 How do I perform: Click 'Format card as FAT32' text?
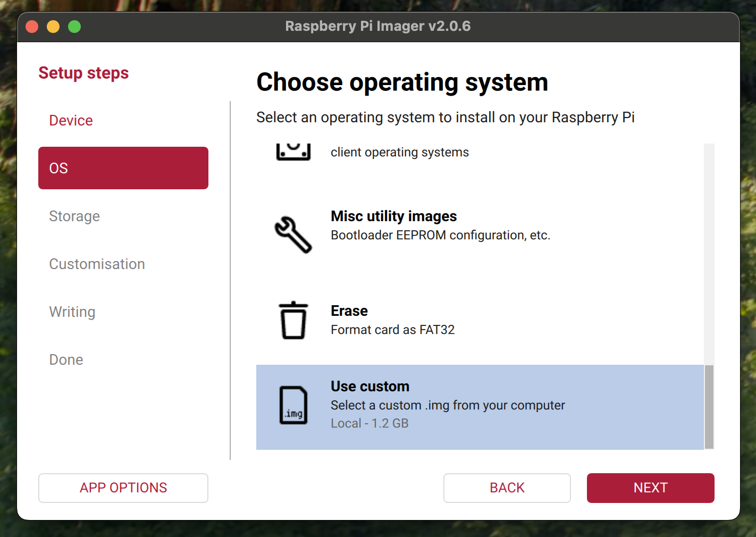(x=393, y=330)
